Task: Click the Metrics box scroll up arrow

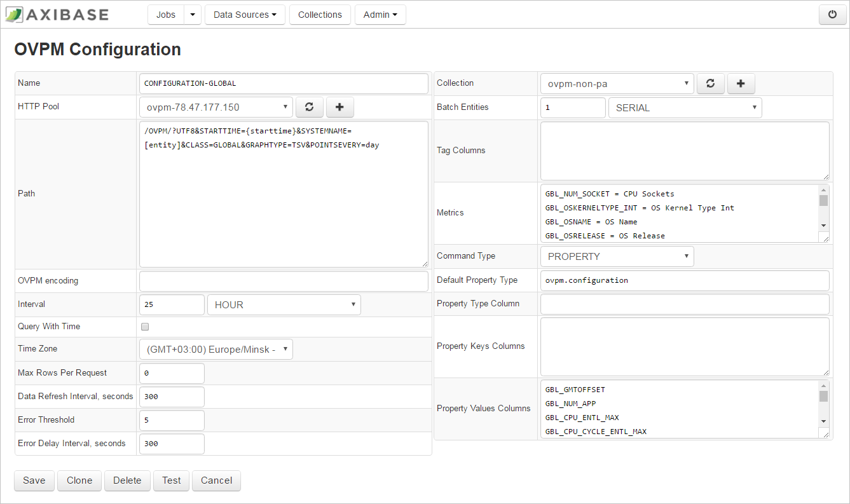Action: click(823, 189)
